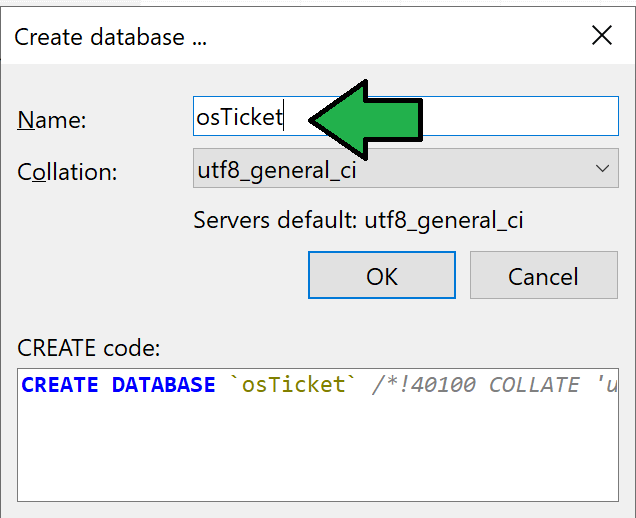This screenshot has width=636, height=518.
Task: Close the Create database dialog
Action: [x=602, y=37]
